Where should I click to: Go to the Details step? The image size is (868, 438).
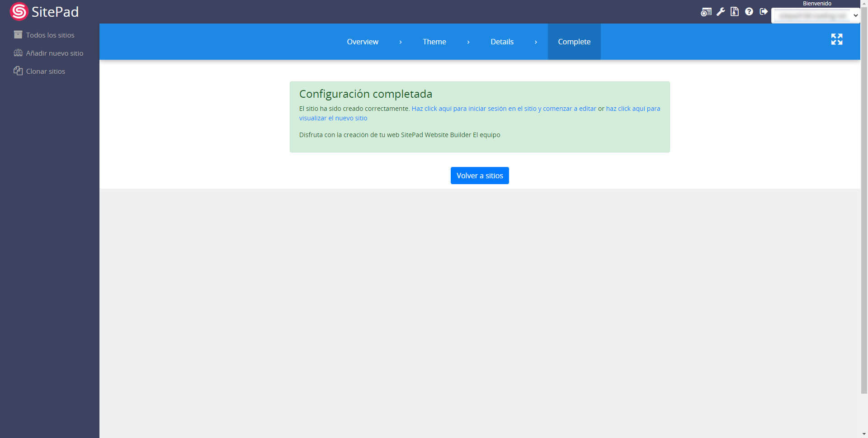pyautogui.click(x=502, y=42)
